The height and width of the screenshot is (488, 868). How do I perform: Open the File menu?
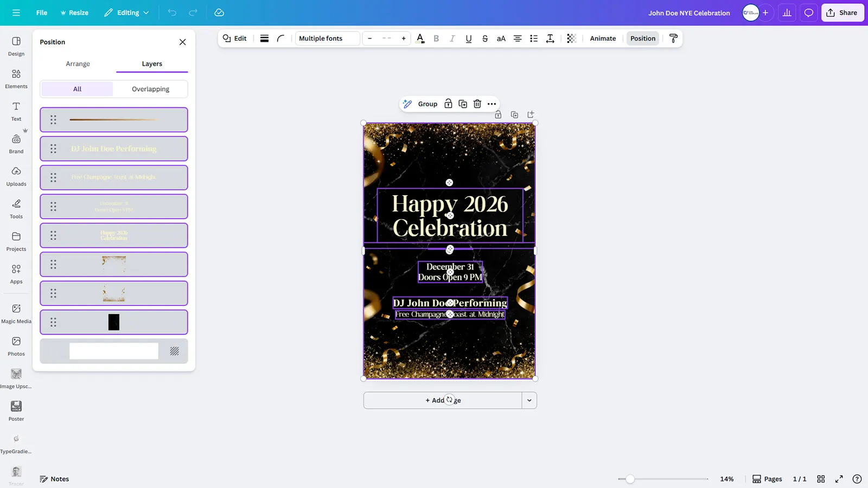pyautogui.click(x=42, y=12)
